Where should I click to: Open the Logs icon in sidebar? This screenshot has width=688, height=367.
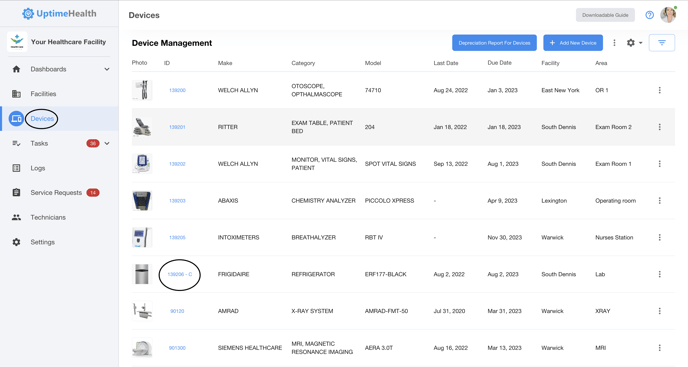pos(16,168)
